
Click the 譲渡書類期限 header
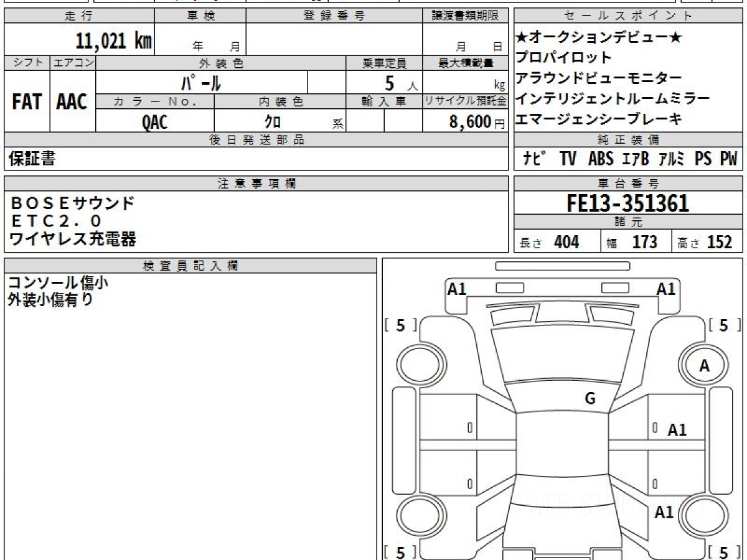tap(465, 16)
